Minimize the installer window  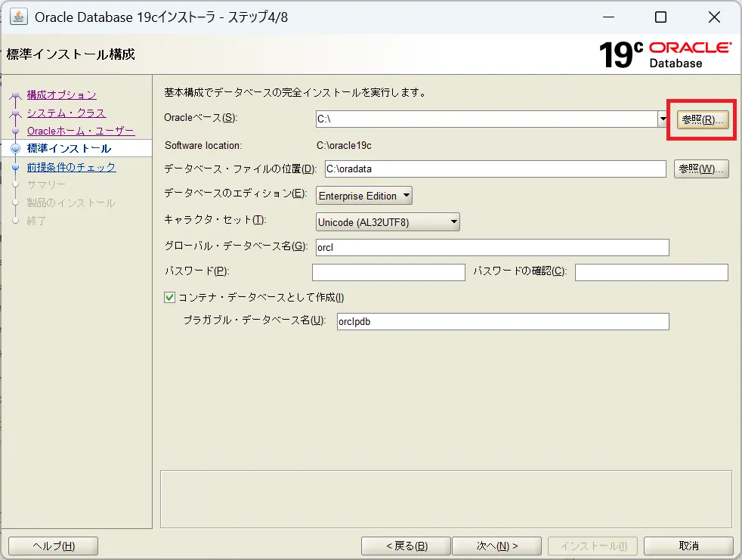coord(608,17)
